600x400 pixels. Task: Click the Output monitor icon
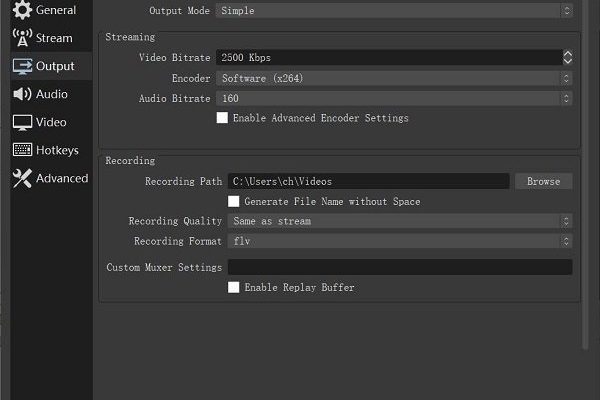tap(22, 66)
